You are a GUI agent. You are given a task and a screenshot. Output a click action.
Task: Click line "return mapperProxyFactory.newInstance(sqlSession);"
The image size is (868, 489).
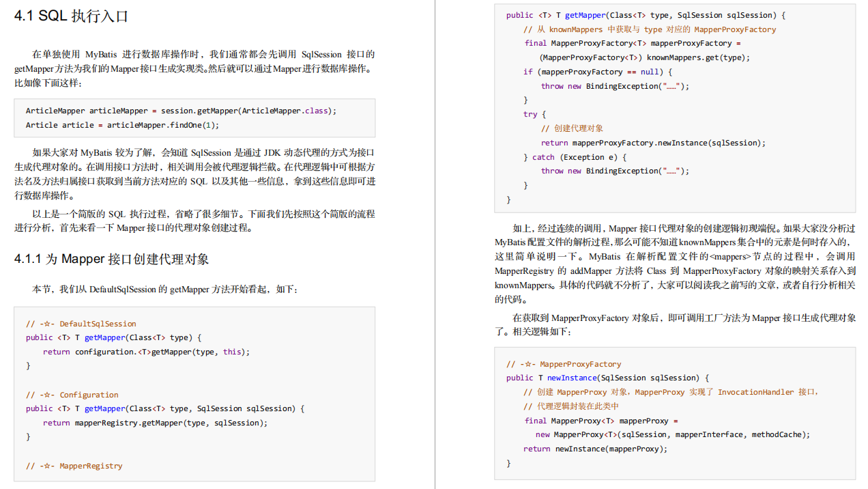pos(654,143)
